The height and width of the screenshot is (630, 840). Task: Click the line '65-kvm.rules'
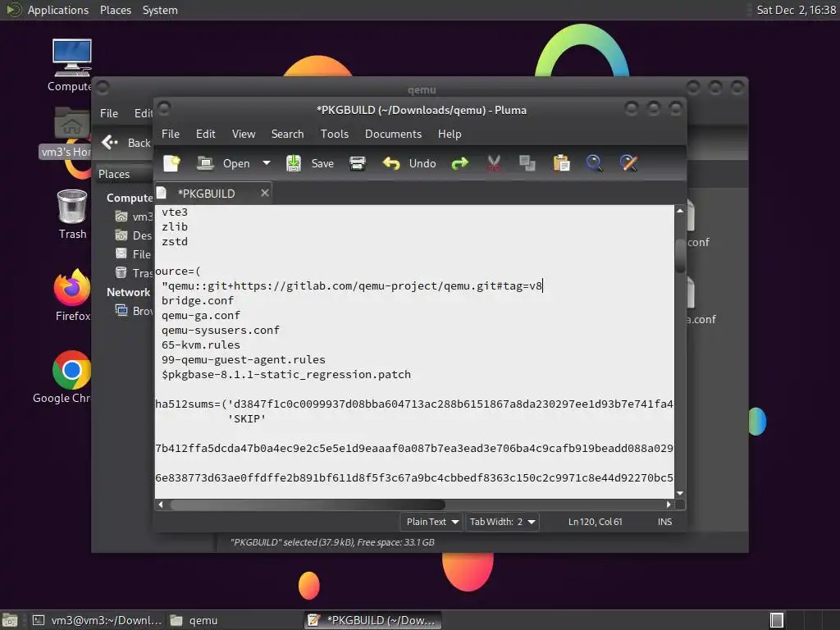click(201, 345)
